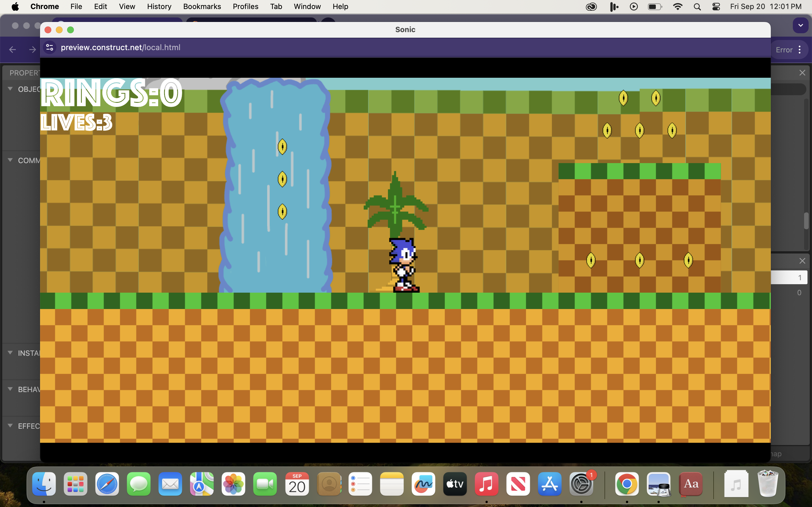Open site settings icon in the address bar
The height and width of the screenshot is (507, 812).
[49, 47]
